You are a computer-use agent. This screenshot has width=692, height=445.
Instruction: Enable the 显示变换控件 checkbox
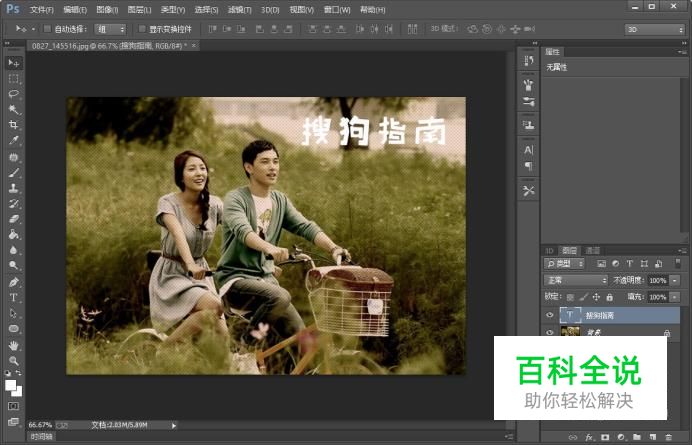pos(142,29)
